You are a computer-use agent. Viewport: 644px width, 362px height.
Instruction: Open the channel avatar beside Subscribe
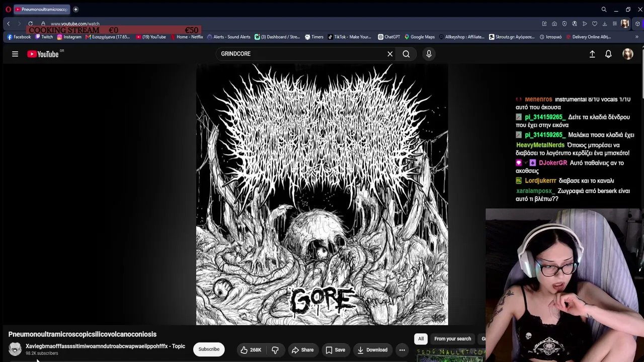tap(15, 349)
